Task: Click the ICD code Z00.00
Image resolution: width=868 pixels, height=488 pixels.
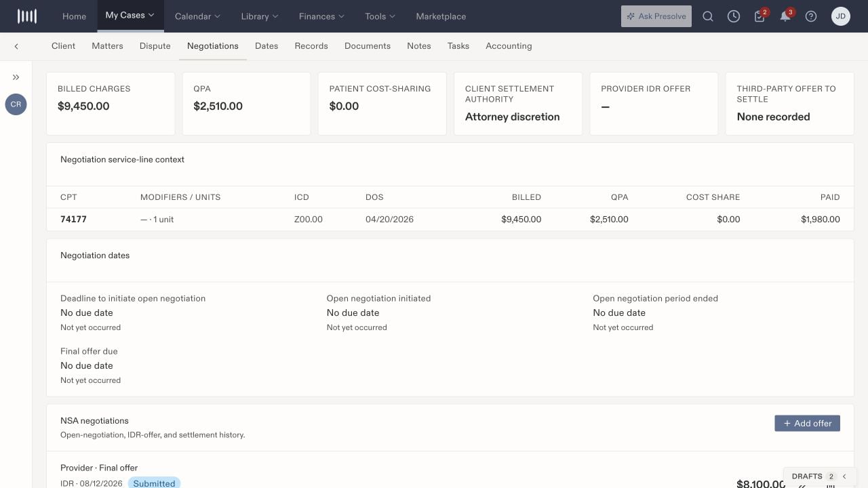Action: point(309,220)
